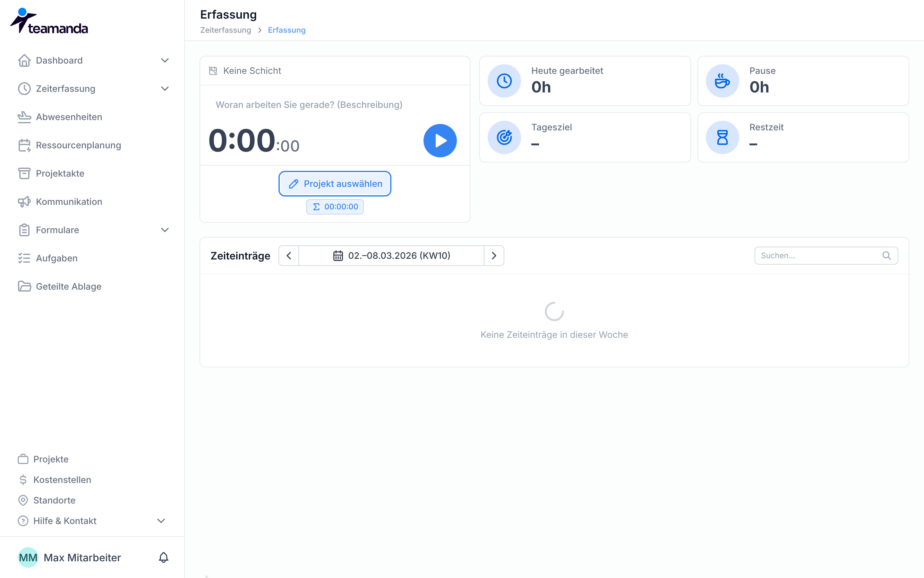Focus the description field Woran arbeiten Sie gerade
The height and width of the screenshot is (578, 924).
[x=335, y=105]
